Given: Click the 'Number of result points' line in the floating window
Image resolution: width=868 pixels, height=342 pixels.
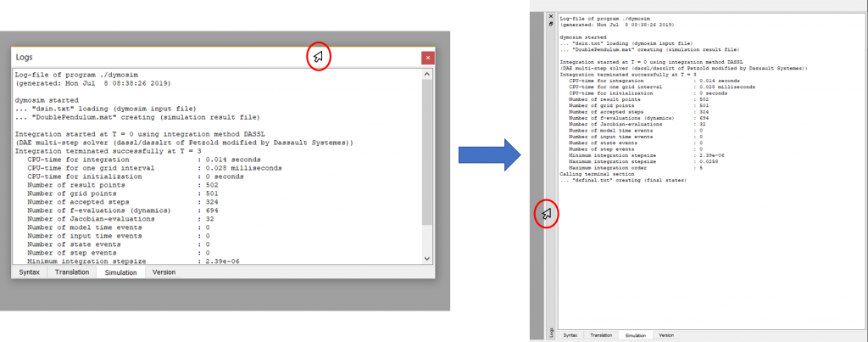Looking at the screenshot, I should pos(123,185).
